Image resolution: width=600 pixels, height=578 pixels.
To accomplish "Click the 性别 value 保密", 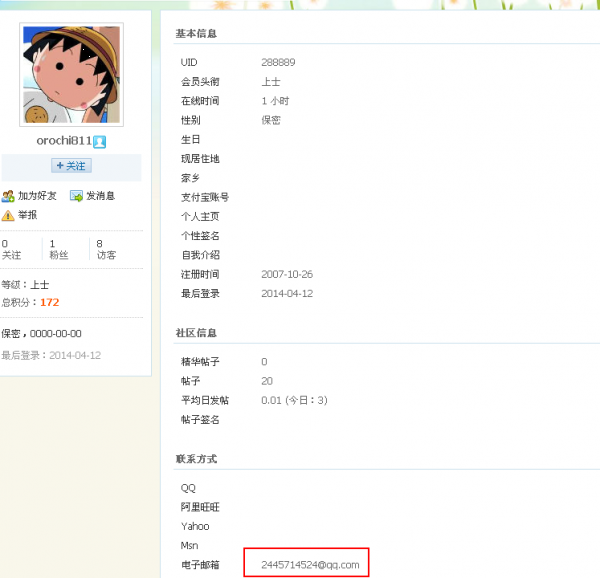I will [271, 120].
